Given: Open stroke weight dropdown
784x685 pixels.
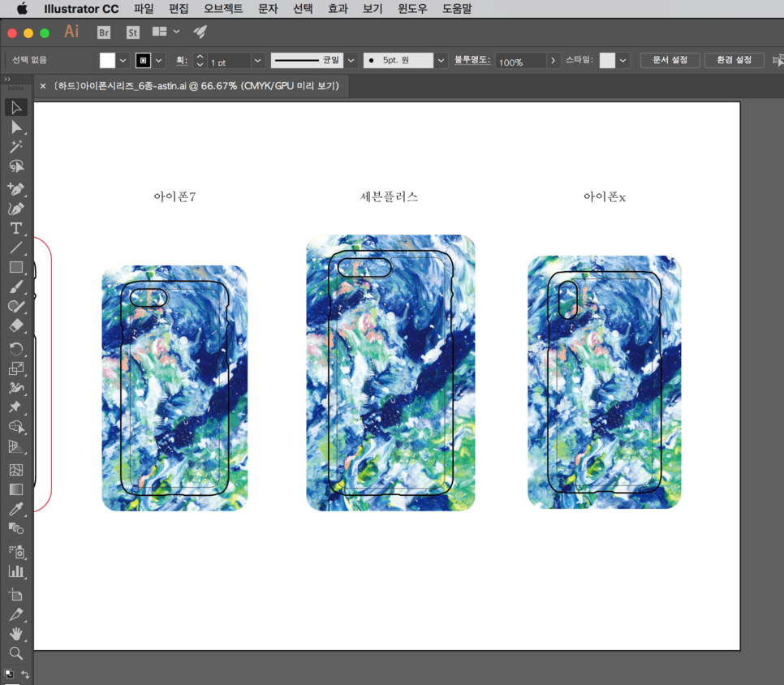Looking at the screenshot, I should point(257,61).
